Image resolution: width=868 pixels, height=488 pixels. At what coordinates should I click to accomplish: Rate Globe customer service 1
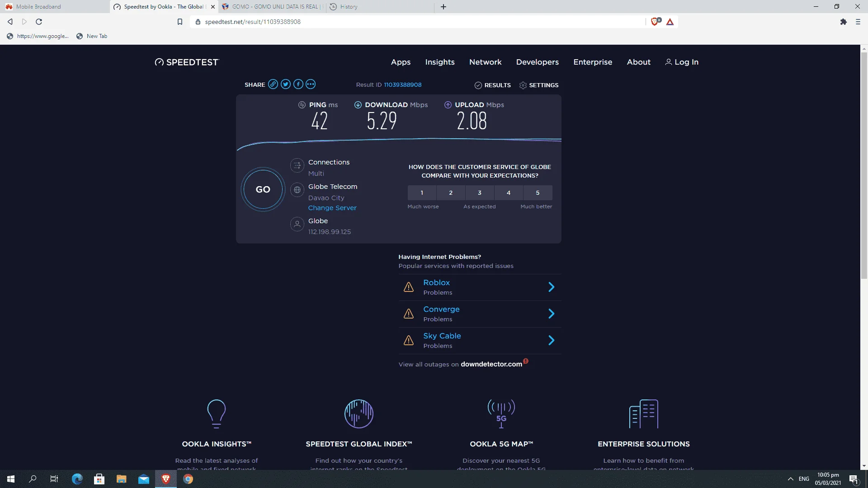click(422, 193)
